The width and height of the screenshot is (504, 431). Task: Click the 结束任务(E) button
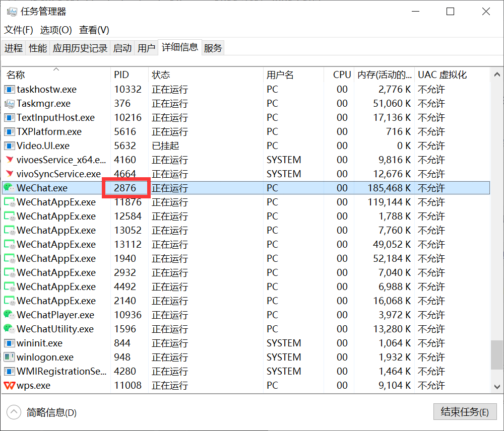pyautogui.click(x=465, y=412)
